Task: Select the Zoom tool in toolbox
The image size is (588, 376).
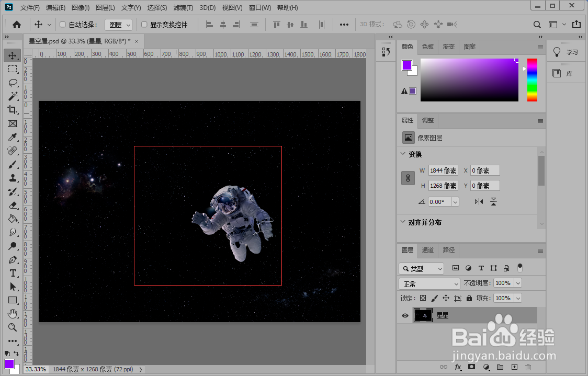Action: [x=13, y=327]
